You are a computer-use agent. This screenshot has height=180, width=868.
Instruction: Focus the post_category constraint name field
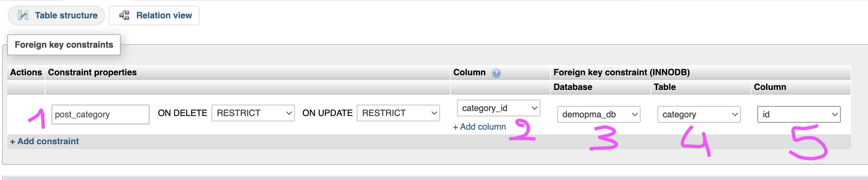100,114
